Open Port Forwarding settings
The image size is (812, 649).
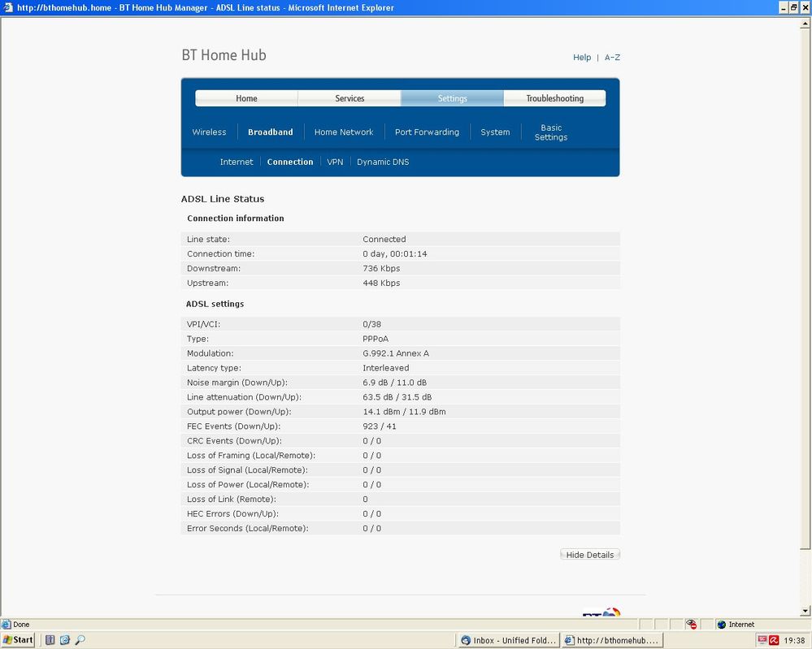pos(428,132)
